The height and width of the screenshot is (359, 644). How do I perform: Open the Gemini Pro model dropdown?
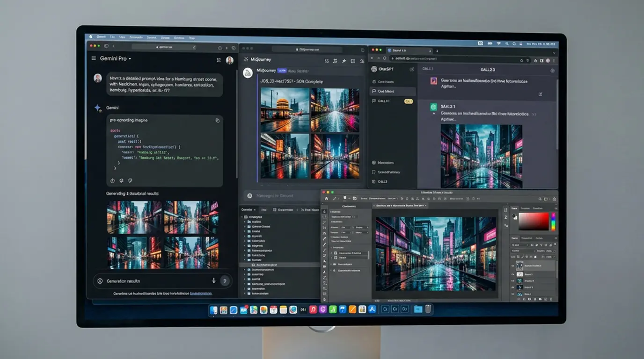(x=116, y=58)
